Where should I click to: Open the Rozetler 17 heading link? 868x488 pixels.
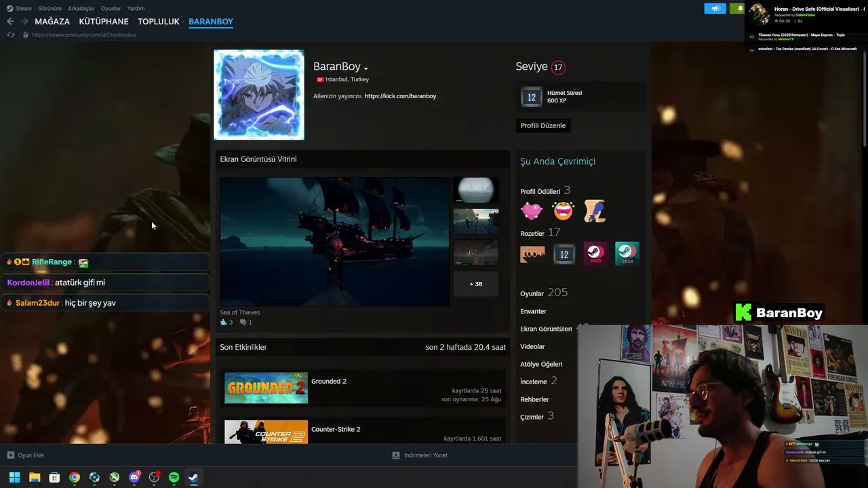540,232
